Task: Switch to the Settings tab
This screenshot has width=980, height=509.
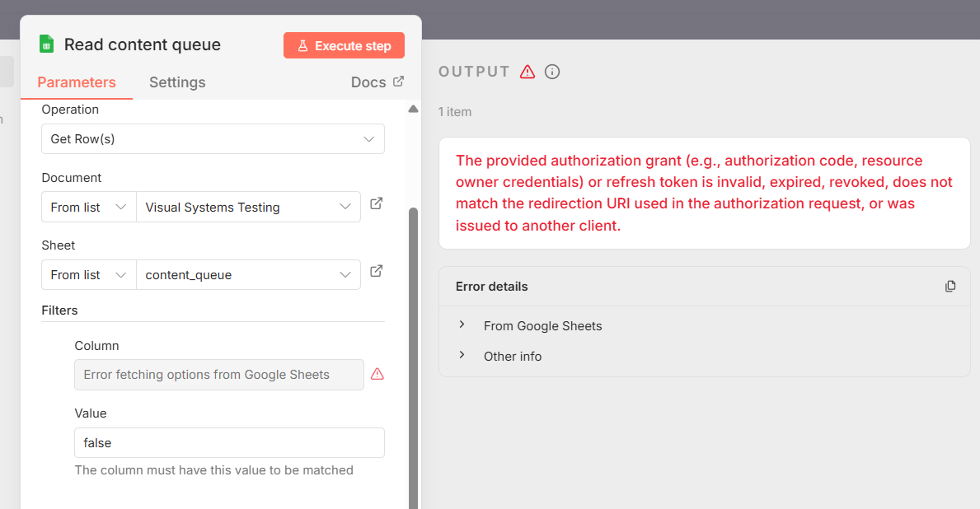Action: 177,82
